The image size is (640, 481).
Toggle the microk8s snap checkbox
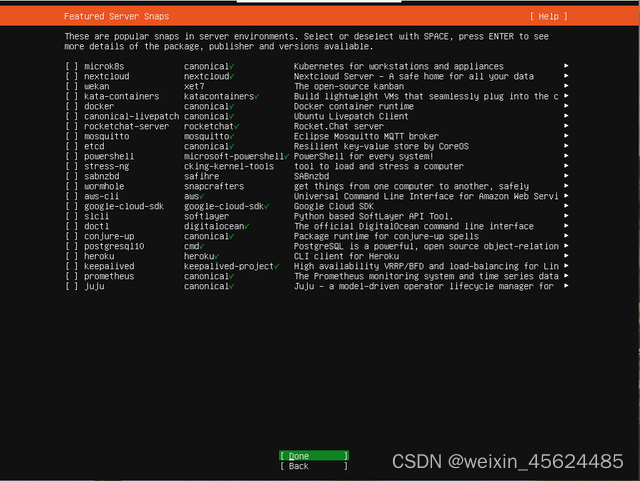coord(71,66)
